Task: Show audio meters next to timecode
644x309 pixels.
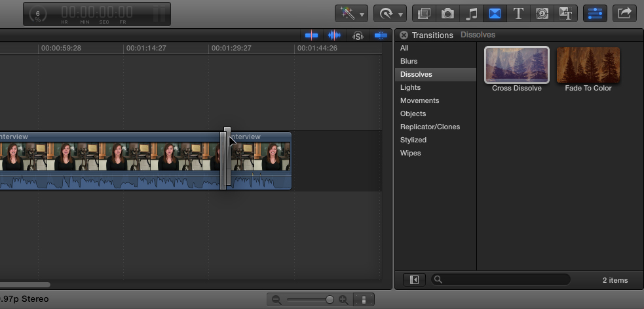Action: (x=159, y=14)
